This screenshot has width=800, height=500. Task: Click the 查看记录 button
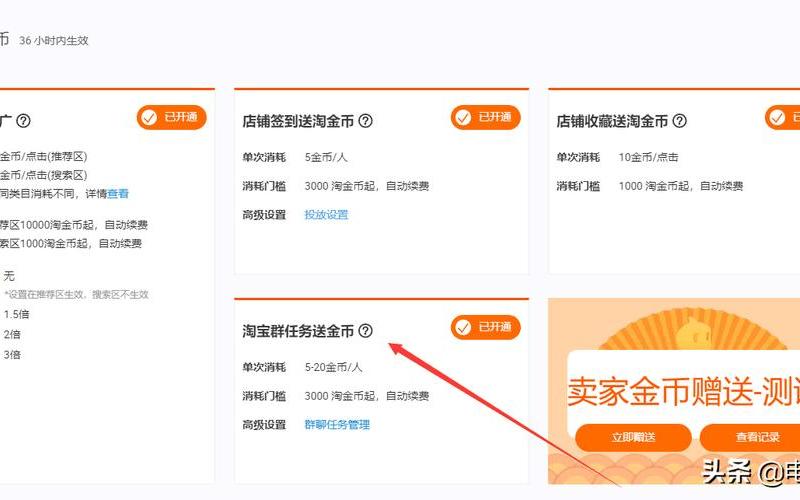[750, 437]
